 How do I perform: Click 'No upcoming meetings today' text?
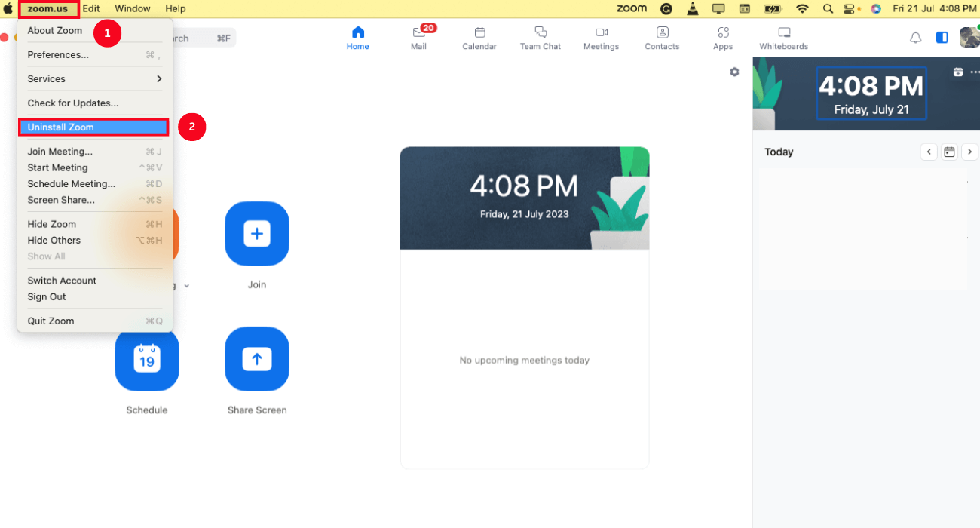(x=525, y=361)
